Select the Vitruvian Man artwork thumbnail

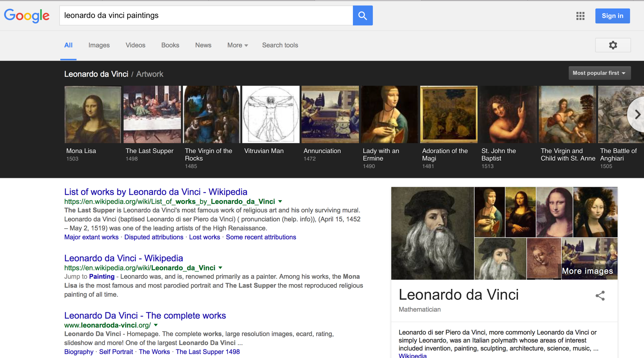click(271, 115)
